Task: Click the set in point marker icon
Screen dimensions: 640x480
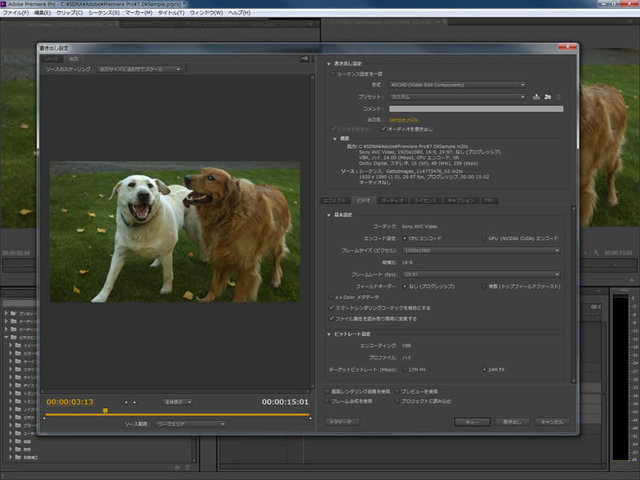Action: [x=127, y=402]
